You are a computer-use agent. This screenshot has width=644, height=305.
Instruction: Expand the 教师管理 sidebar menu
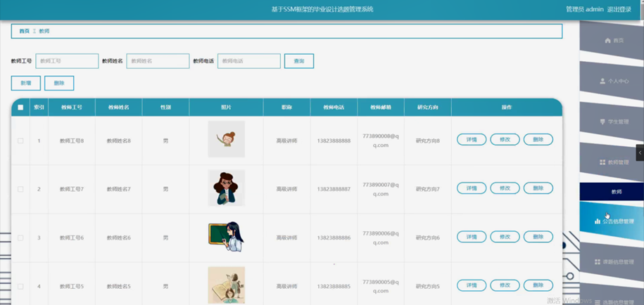612,162
